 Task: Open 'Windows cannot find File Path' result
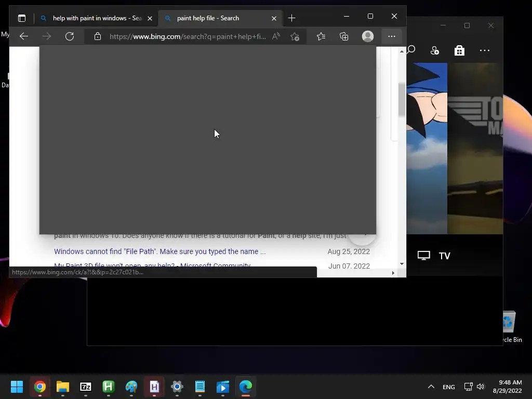click(x=159, y=251)
